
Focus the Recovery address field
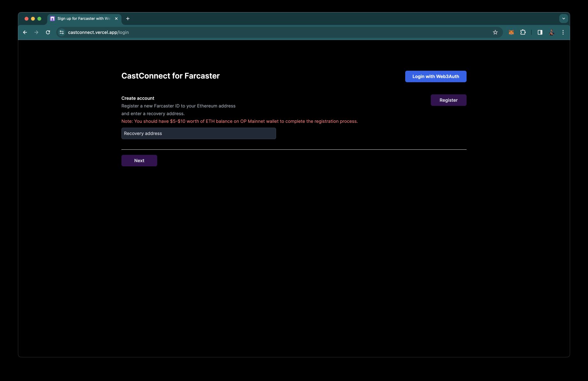click(199, 133)
